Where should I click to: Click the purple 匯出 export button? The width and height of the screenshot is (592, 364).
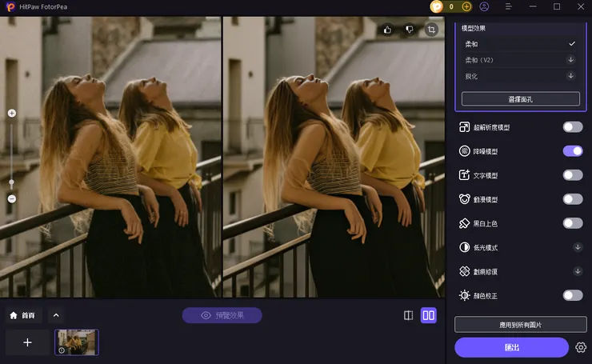511,347
